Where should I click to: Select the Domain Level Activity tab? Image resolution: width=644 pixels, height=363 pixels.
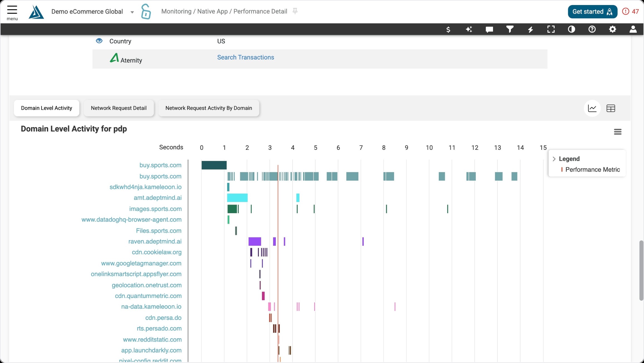[46, 108]
